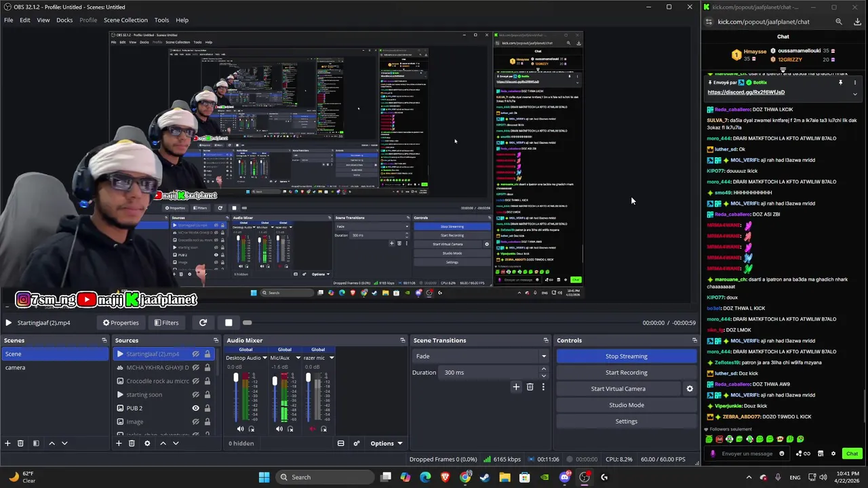Unlock the starting soon source lock

[207, 394]
